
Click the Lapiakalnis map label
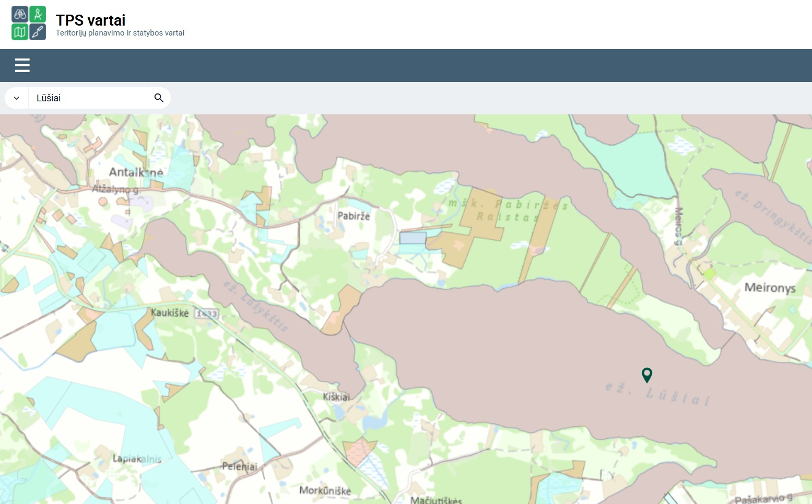pyautogui.click(x=137, y=459)
